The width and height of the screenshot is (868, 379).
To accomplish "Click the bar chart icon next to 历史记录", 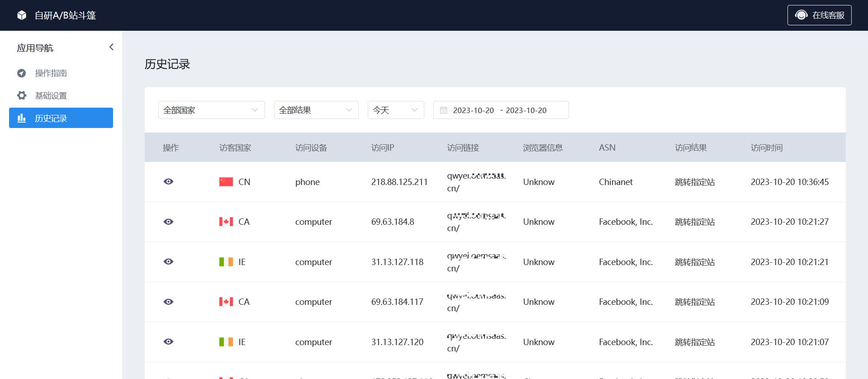I will pyautogui.click(x=22, y=118).
